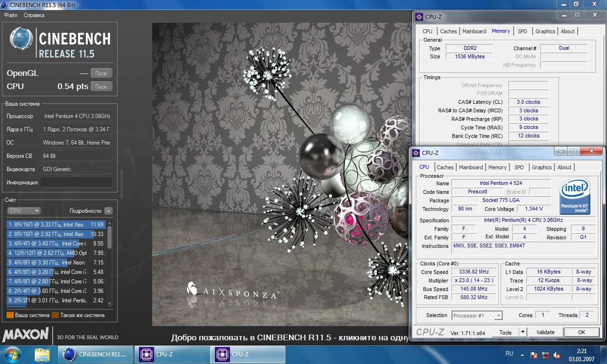Click the CPU-Z Tools button
Image resolution: width=607 pixels, height=364 pixels.
point(506,332)
